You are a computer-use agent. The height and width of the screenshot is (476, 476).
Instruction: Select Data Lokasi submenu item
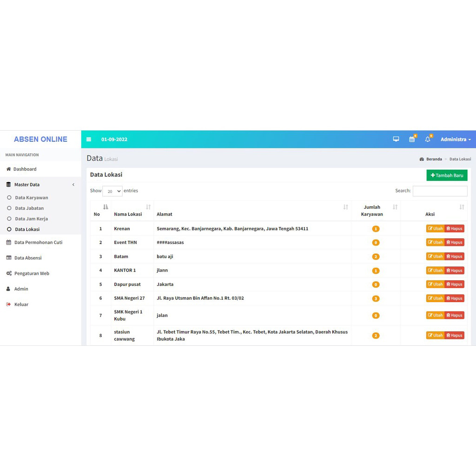[27, 230]
